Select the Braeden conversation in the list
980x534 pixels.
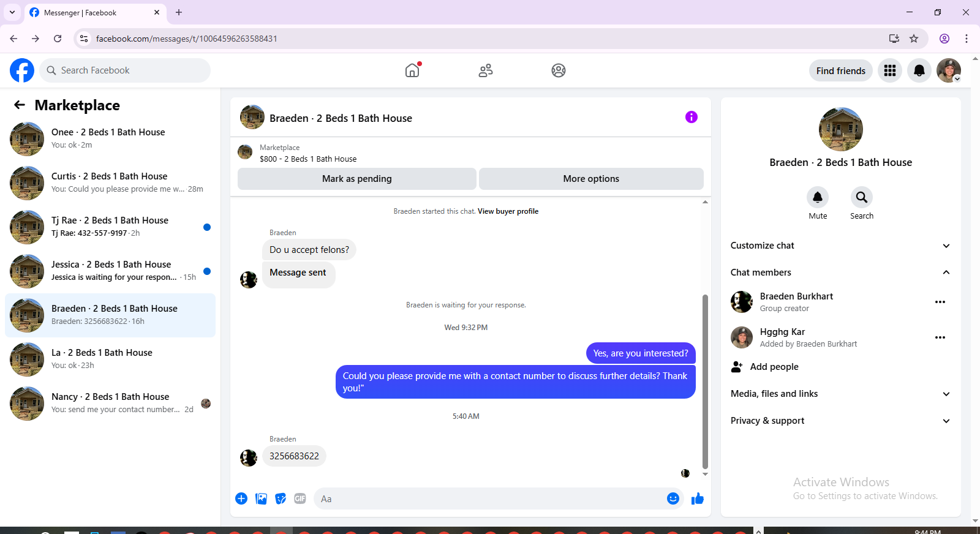pos(110,315)
